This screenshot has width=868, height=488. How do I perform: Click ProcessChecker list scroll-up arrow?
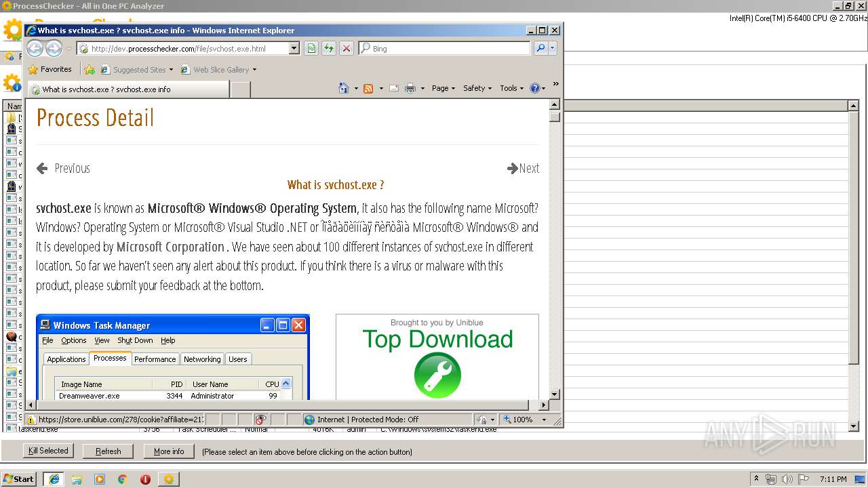click(854, 106)
